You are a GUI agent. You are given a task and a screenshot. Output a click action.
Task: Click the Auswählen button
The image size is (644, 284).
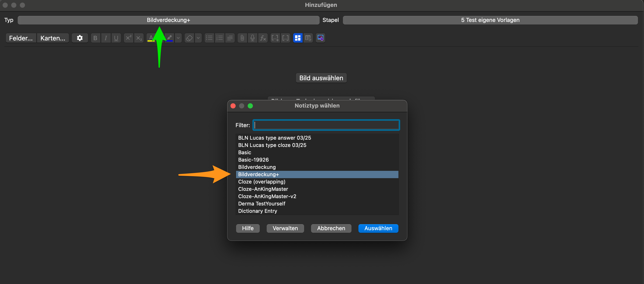(x=378, y=228)
